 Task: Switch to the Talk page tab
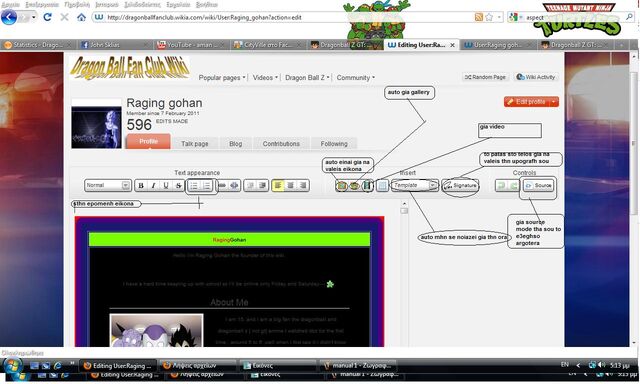[x=195, y=144]
